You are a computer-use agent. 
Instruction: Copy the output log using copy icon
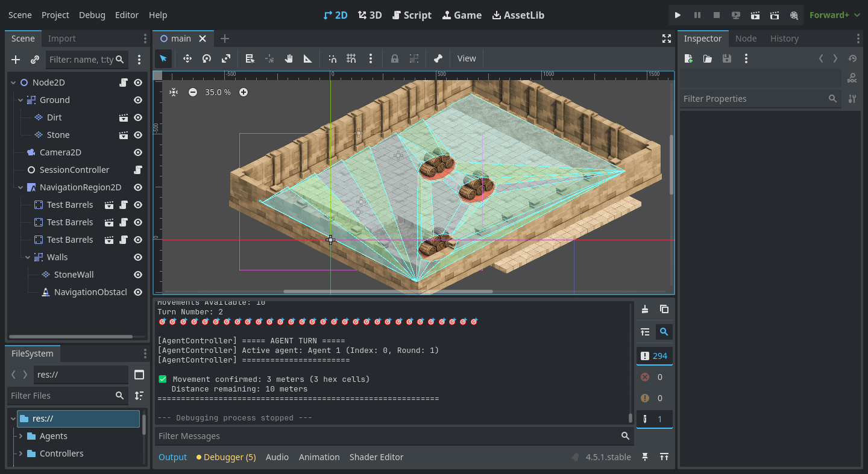pos(664,309)
